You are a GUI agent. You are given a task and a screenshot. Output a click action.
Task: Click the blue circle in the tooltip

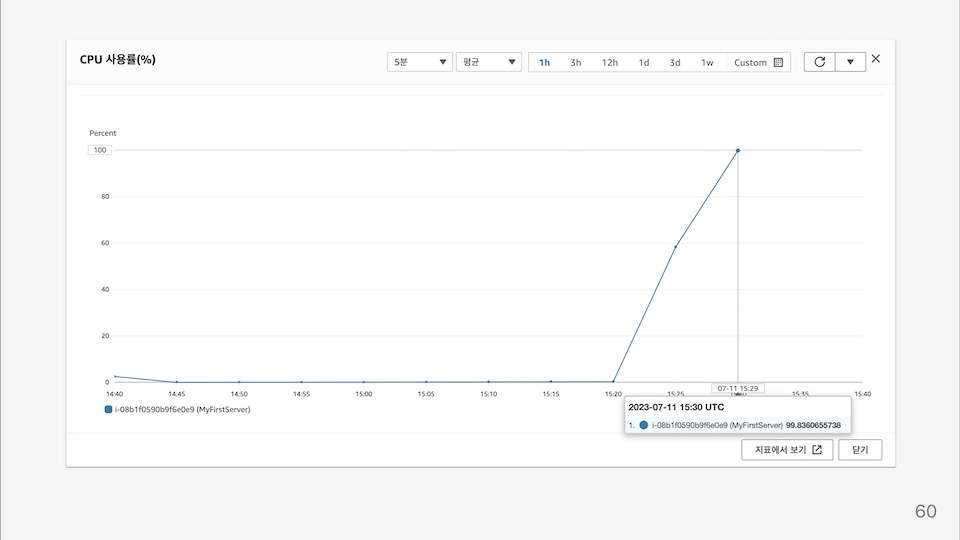click(x=643, y=425)
